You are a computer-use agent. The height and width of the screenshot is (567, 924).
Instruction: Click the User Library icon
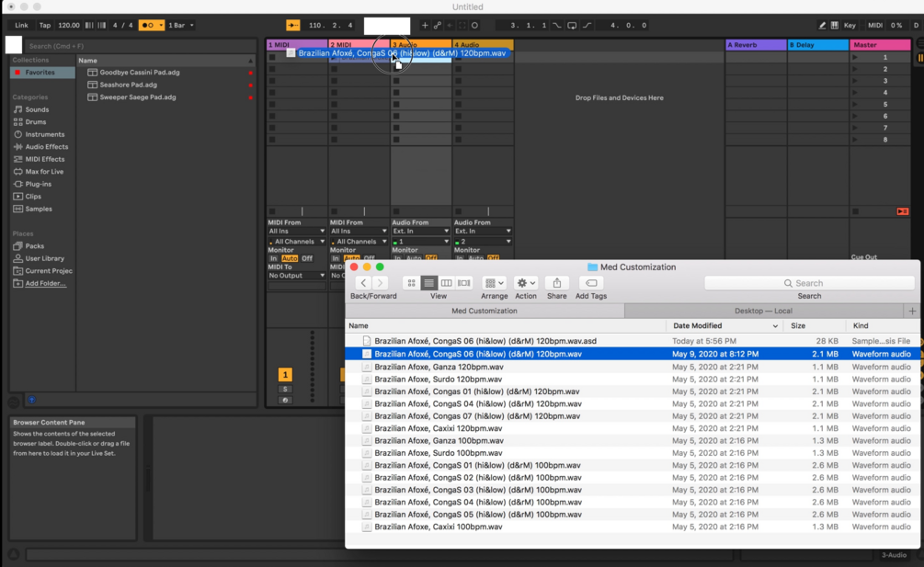(17, 258)
